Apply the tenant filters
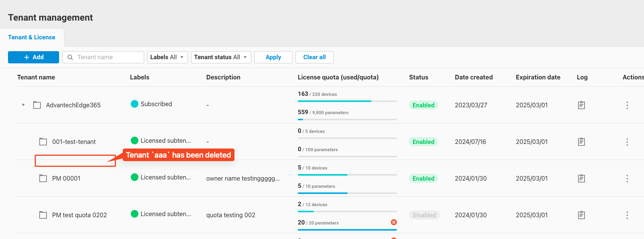The image size is (644, 239). [273, 57]
